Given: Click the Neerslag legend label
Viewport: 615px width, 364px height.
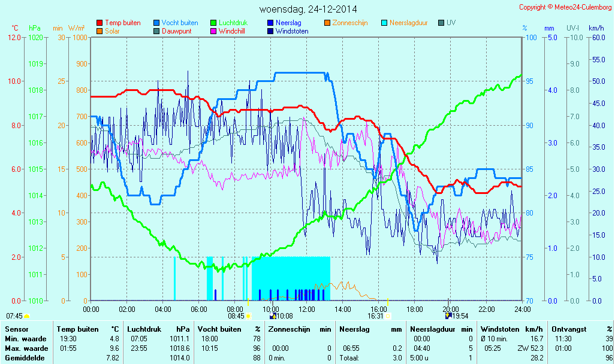Looking at the screenshot, I should pyautogui.click(x=288, y=23).
